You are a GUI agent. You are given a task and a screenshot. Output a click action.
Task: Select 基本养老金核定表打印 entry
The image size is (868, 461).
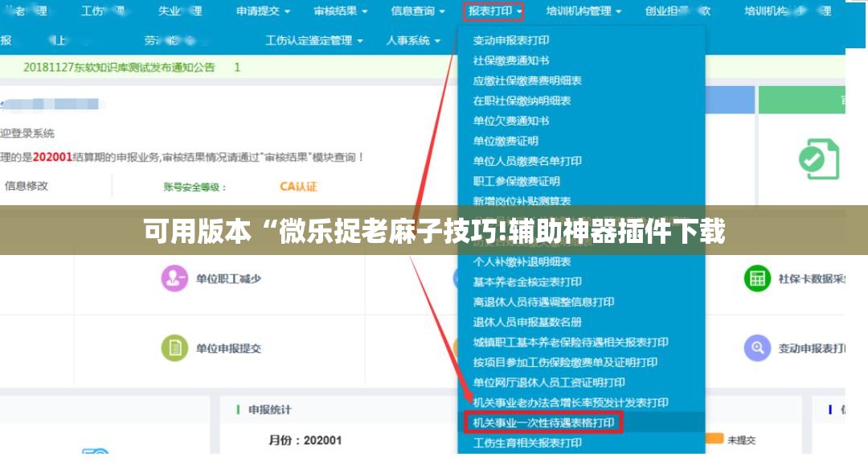point(527,282)
